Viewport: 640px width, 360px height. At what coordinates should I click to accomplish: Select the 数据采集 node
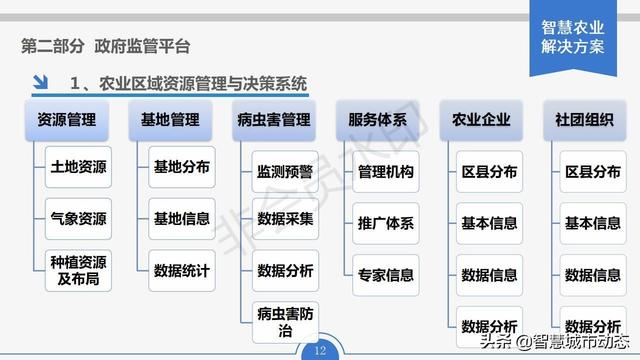coord(285,219)
